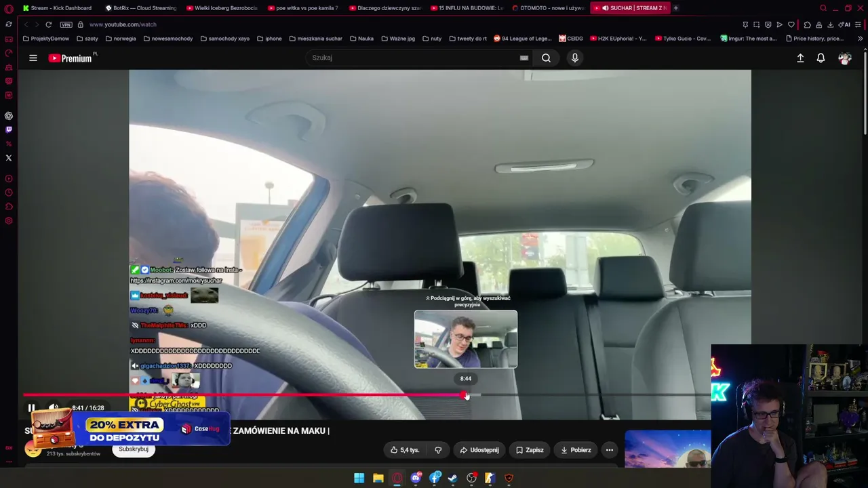Open the Windows Start menu
The image size is (868, 488).
click(x=359, y=479)
